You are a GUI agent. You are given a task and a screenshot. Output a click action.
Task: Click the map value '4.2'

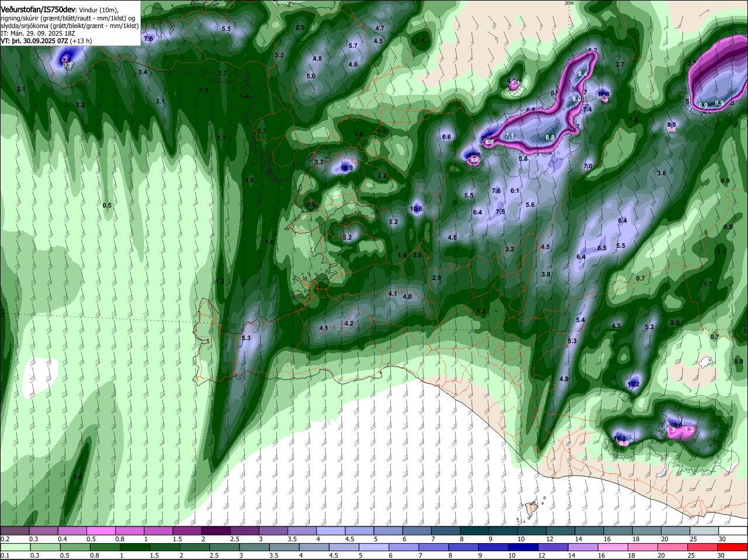(x=349, y=323)
